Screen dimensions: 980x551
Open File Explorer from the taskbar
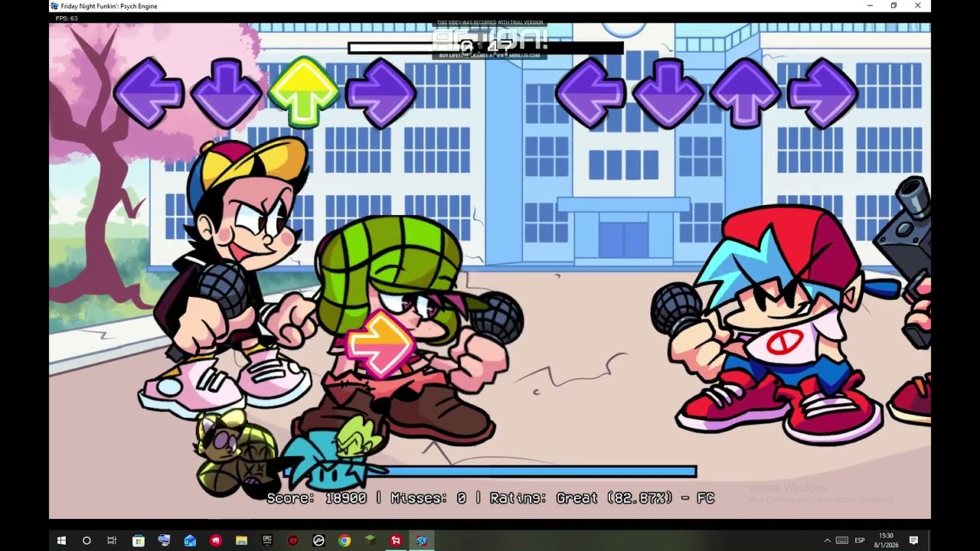pos(241,540)
